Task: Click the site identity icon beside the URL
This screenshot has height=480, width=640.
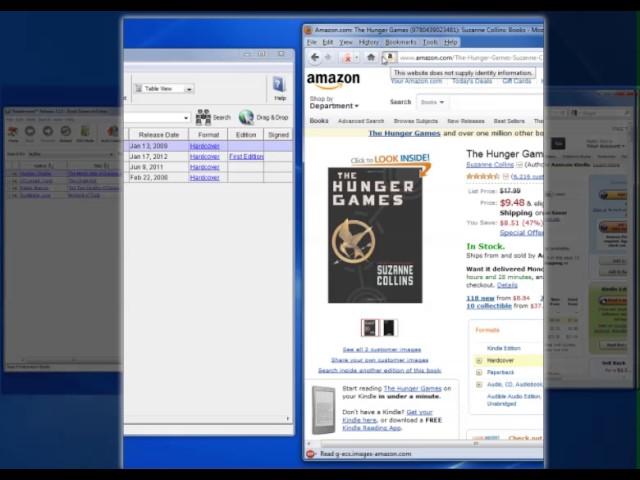Action: tap(390, 57)
